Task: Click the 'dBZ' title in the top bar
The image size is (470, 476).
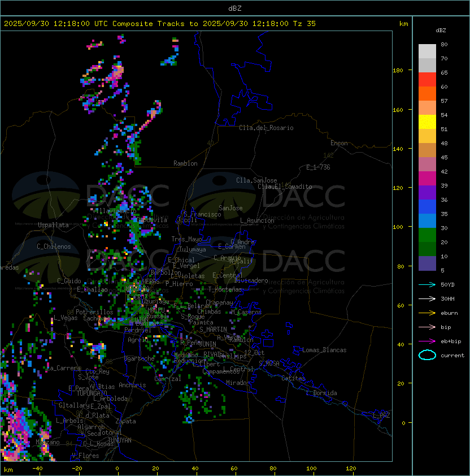Action: (235, 8)
